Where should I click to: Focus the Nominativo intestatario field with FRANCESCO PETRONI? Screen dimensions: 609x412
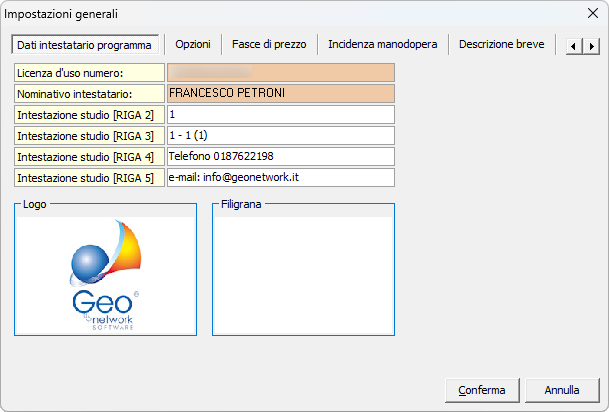click(280, 94)
